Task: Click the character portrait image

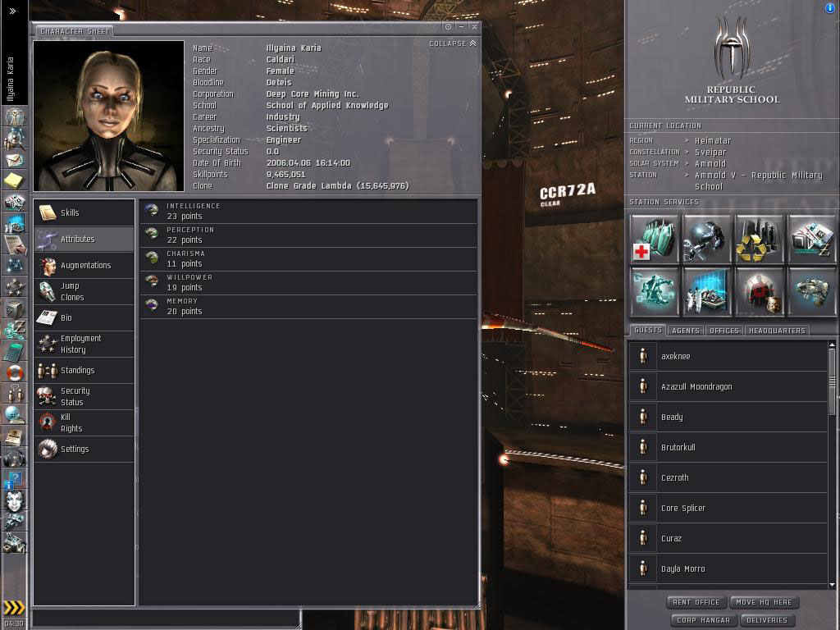Action: tap(109, 116)
